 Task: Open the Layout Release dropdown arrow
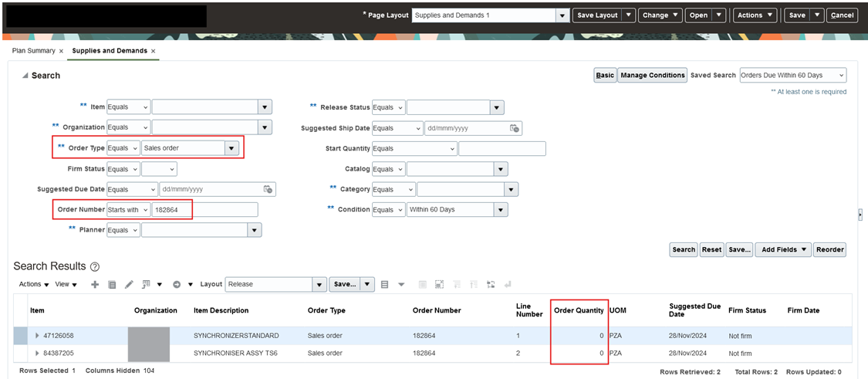(319, 284)
